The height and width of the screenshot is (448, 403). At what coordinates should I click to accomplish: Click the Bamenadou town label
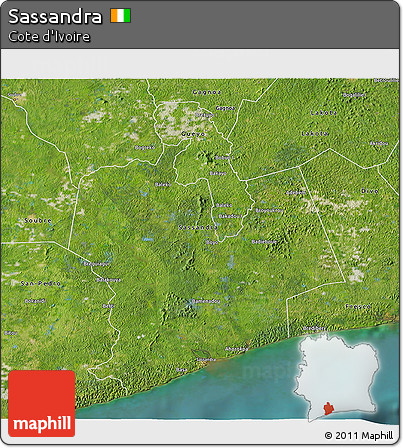(x=206, y=301)
